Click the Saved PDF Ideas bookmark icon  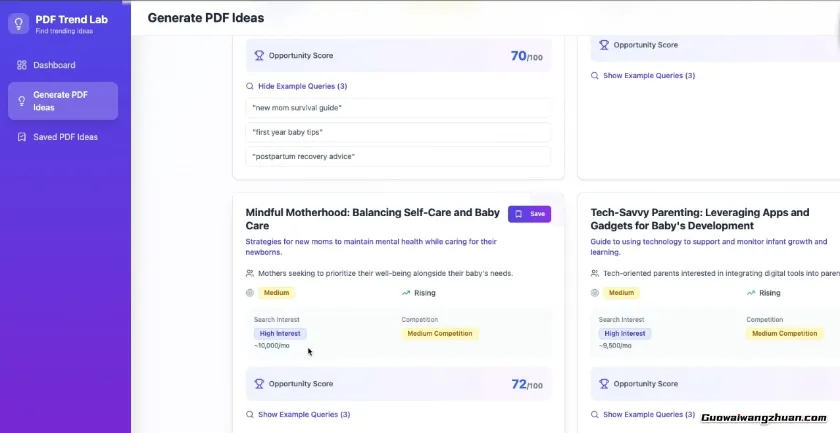22,137
